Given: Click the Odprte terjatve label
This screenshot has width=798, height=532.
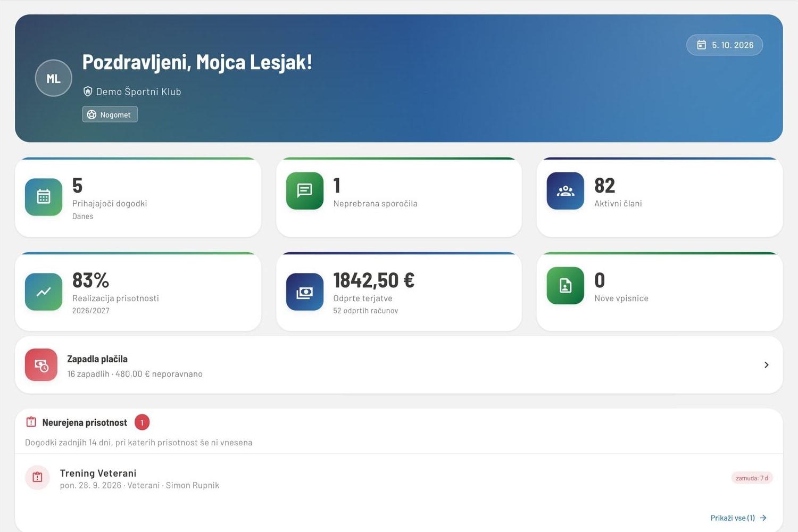Looking at the screenshot, I should [x=363, y=298].
